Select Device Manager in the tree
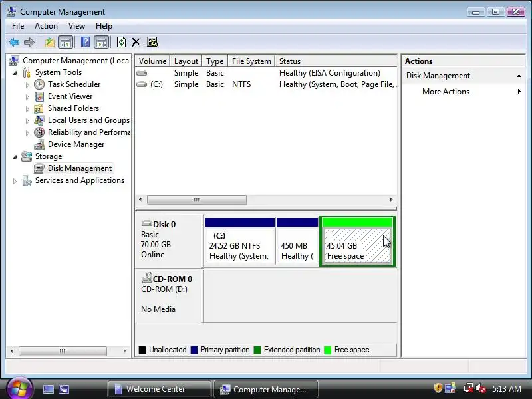 pyautogui.click(x=76, y=144)
